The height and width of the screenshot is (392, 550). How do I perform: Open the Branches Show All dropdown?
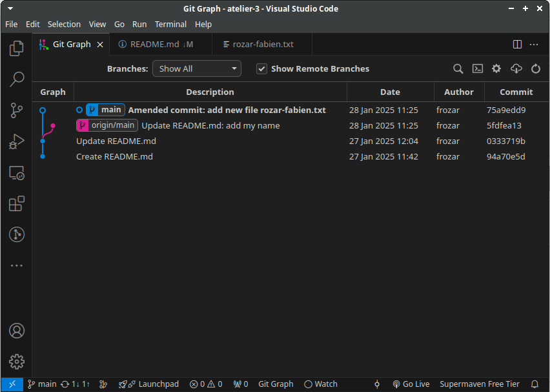pos(197,69)
